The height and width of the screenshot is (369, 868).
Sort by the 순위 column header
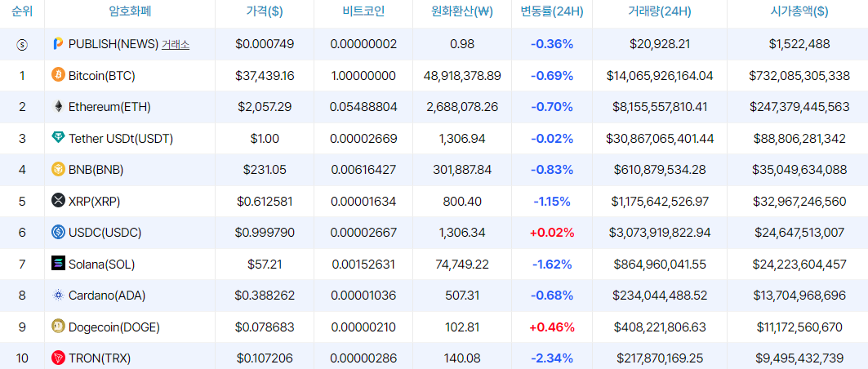[22, 11]
